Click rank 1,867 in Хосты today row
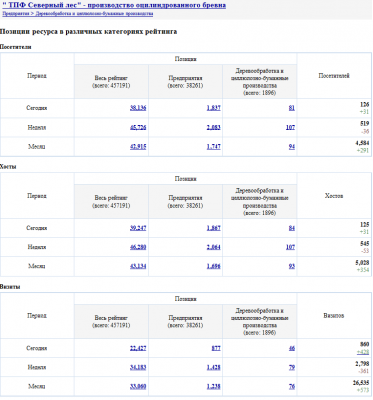This screenshot has width=373, height=400. [214, 228]
